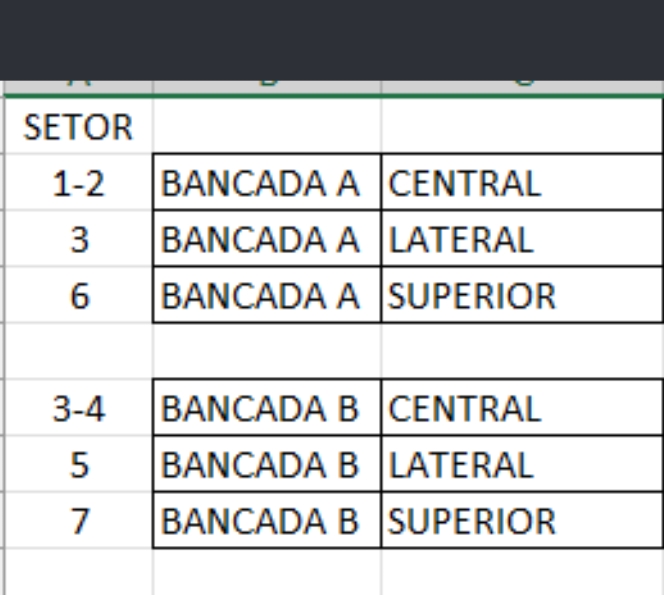This screenshot has width=664, height=595.
Task: Click the BANCADA B cell beside SUPERIOR
Action: click(x=267, y=520)
